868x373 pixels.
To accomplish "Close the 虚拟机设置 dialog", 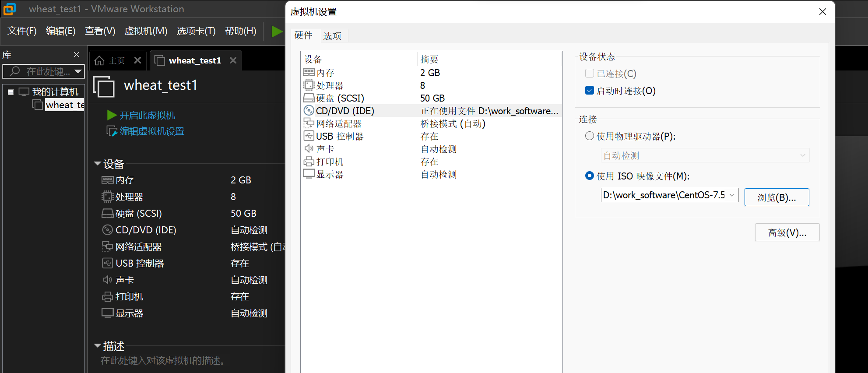I will (x=822, y=12).
